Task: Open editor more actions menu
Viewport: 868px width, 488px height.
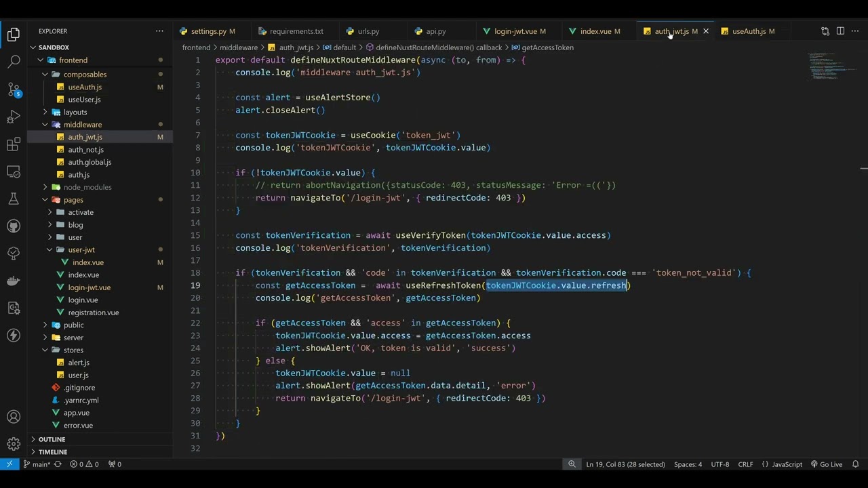Action: click(855, 31)
